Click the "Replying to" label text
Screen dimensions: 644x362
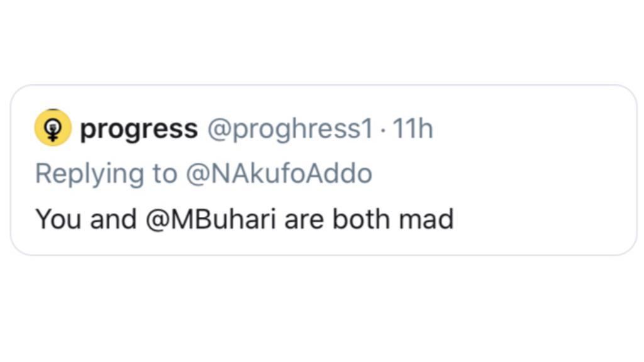[106, 173]
